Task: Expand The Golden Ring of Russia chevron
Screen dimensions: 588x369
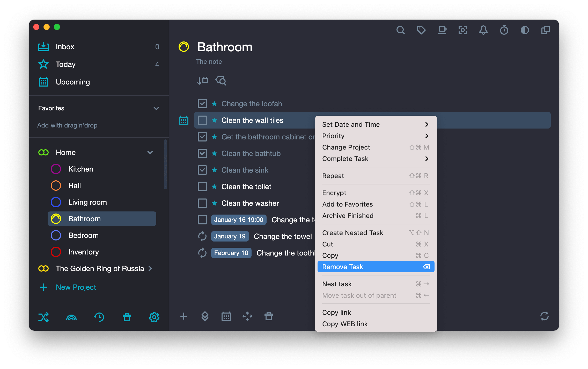Action: 150,268
